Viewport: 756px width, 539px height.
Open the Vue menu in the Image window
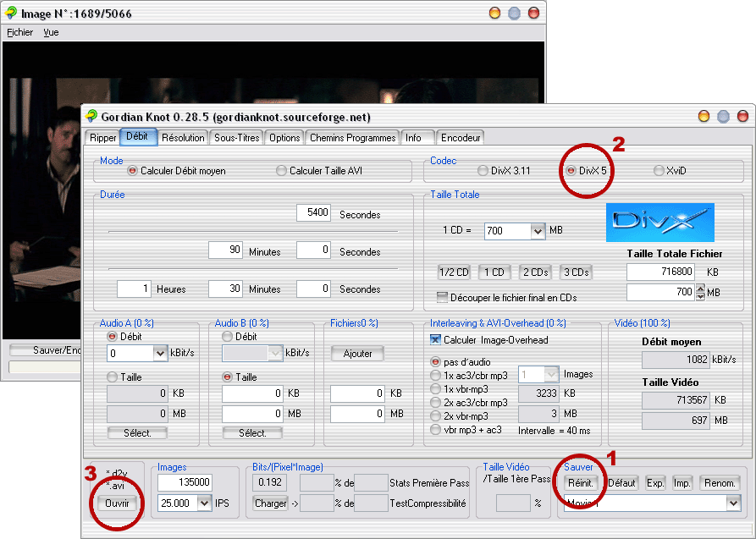[x=51, y=32]
